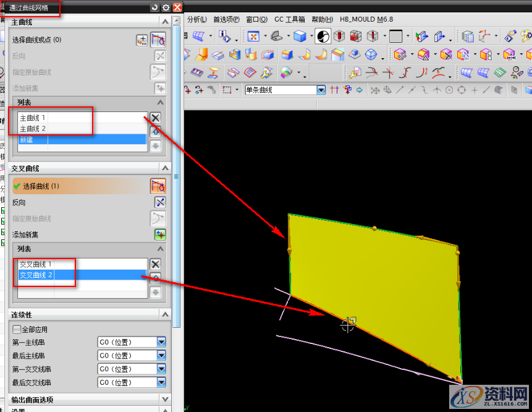This screenshot has height=412, width=532.
Task: Open 最后交叉线串 continuity dropdown
Action: pos(161,383)
